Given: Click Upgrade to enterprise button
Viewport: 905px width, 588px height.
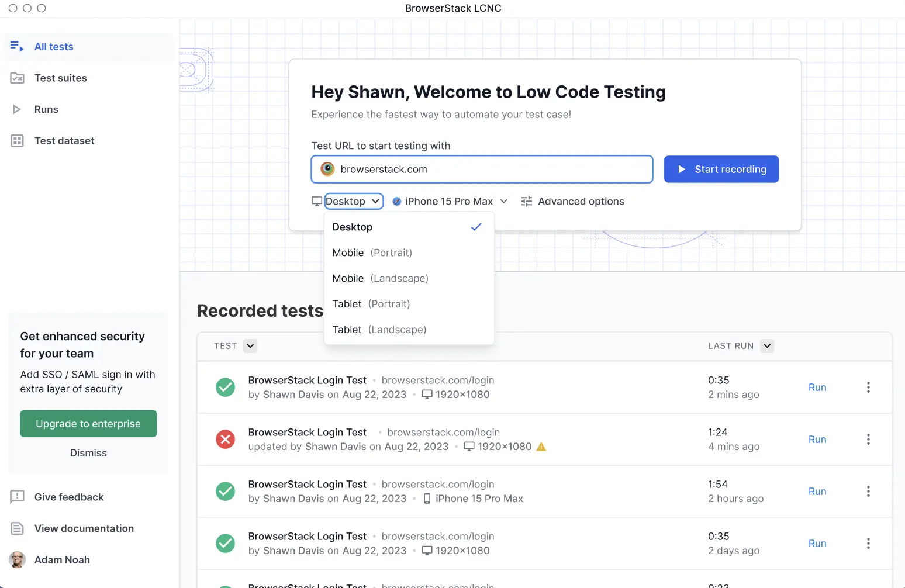Looking at the screenshot, I should pos(88,424).
